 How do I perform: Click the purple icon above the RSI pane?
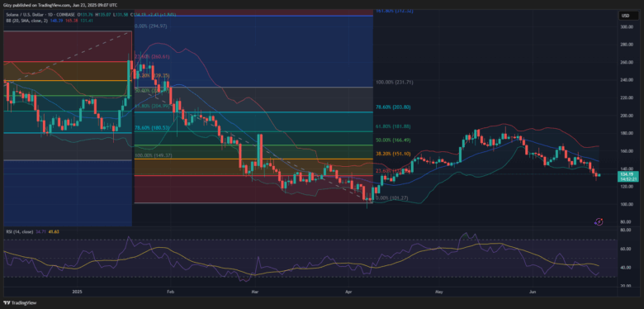click(x=599, y=222)
